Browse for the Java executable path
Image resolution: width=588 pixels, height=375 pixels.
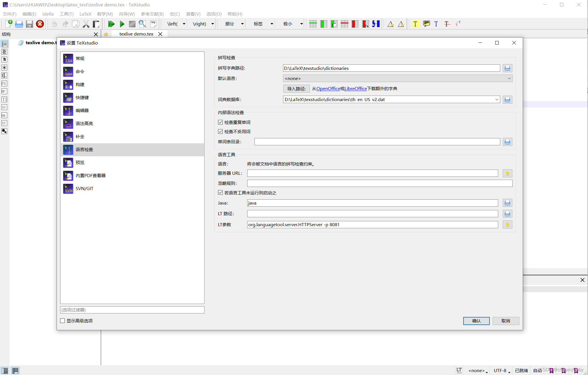pos(507,203)
